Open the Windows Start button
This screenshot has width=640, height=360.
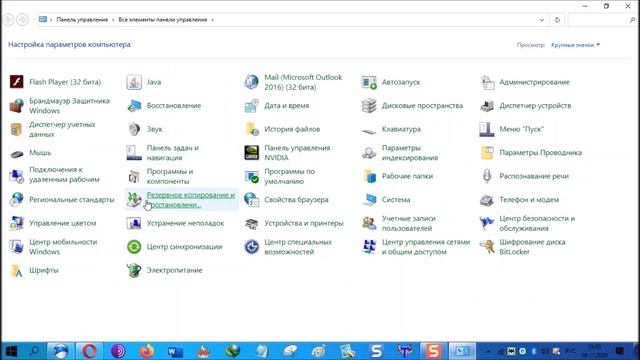tap(11, 351)
